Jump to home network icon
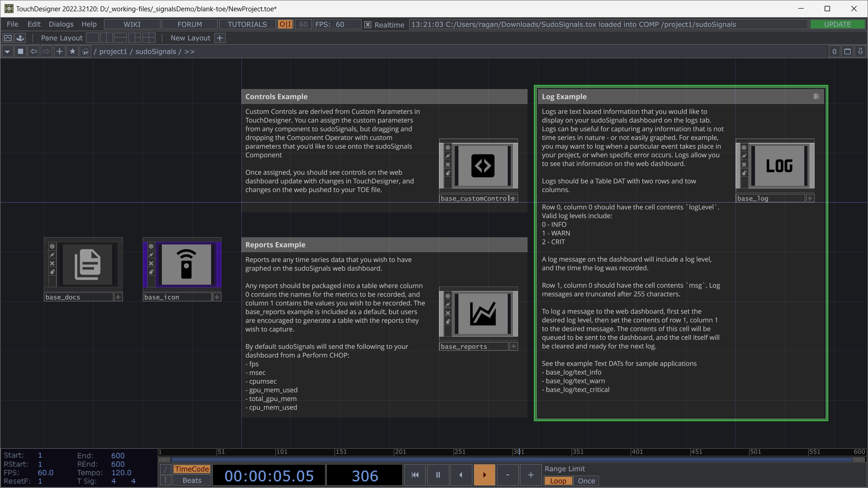Image resolution: width=868 pixels, height=488 pixels. pyautogui.click(x=85, y=52)
